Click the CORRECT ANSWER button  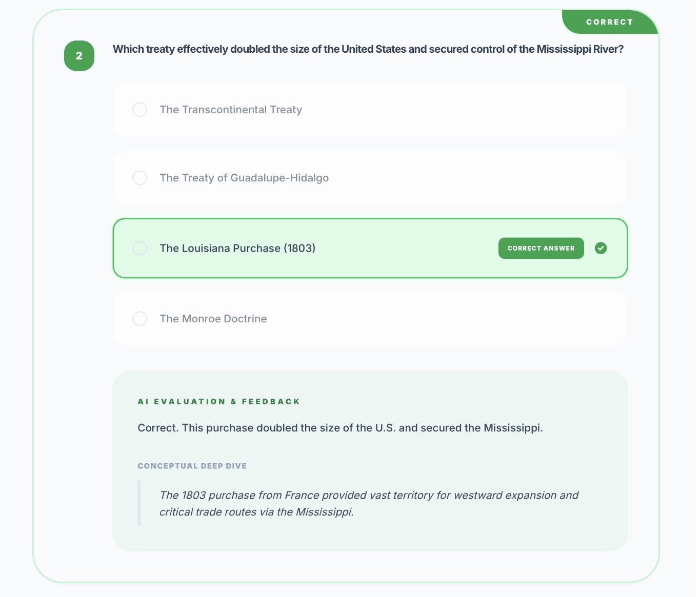541,248
